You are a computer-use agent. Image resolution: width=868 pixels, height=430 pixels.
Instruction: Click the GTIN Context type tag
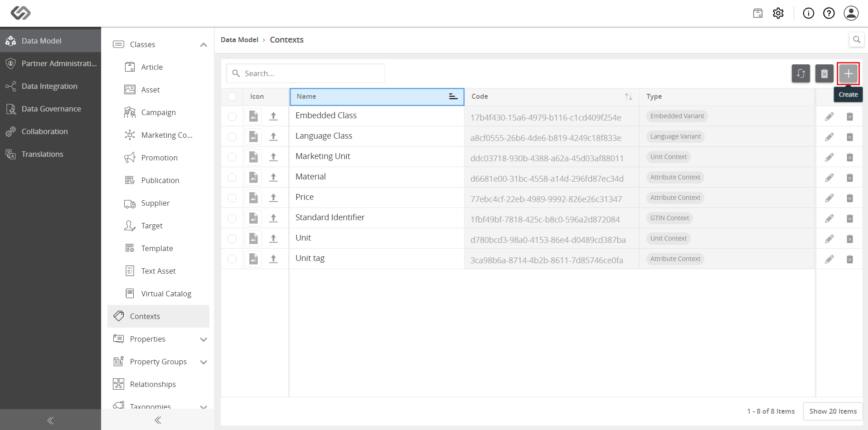point(669,218)
